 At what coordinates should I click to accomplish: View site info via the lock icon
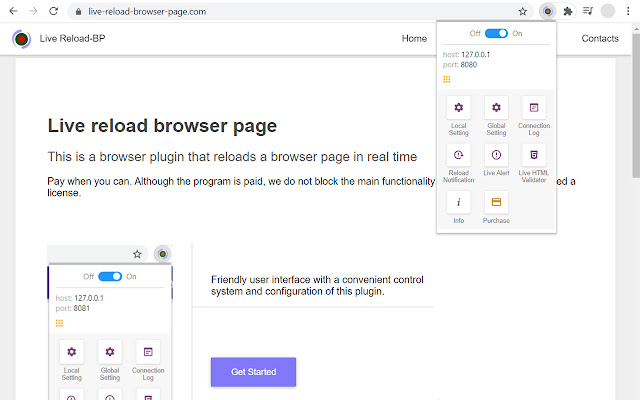pos(78,12)
